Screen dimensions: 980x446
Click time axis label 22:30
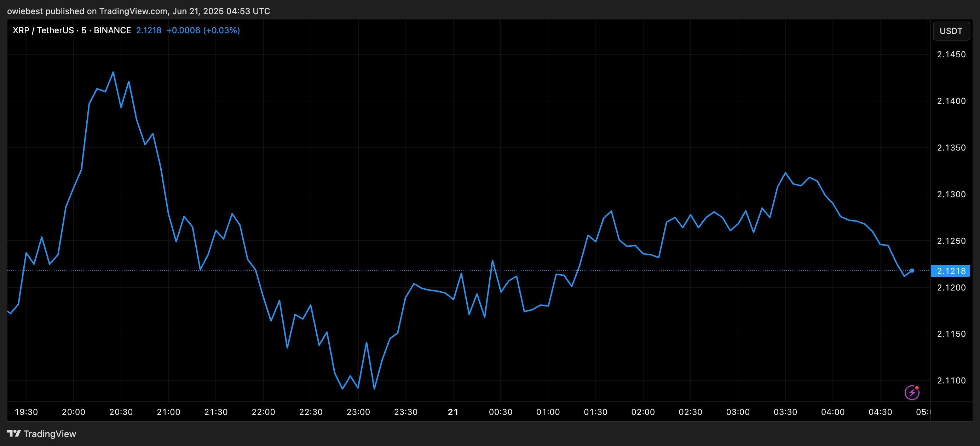(311, 412)
